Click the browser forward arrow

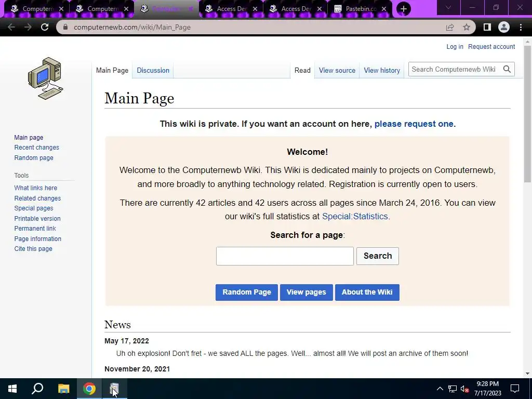(x=28, y=27)
